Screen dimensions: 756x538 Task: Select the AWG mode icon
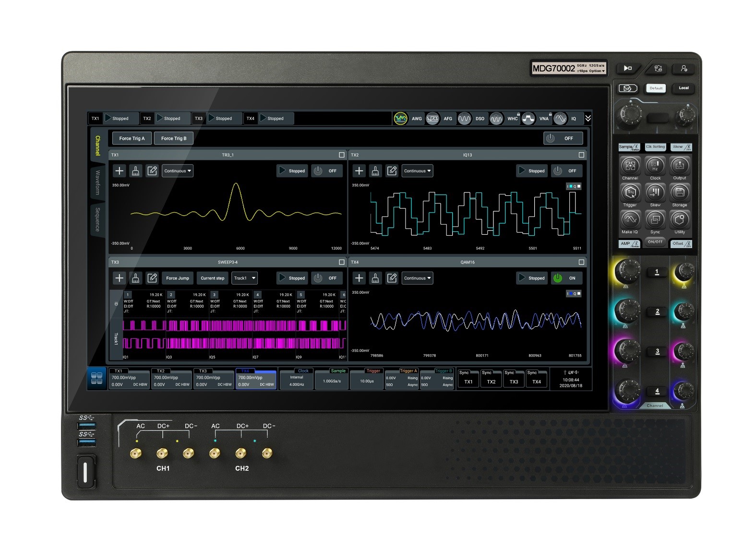coord(400,119)
